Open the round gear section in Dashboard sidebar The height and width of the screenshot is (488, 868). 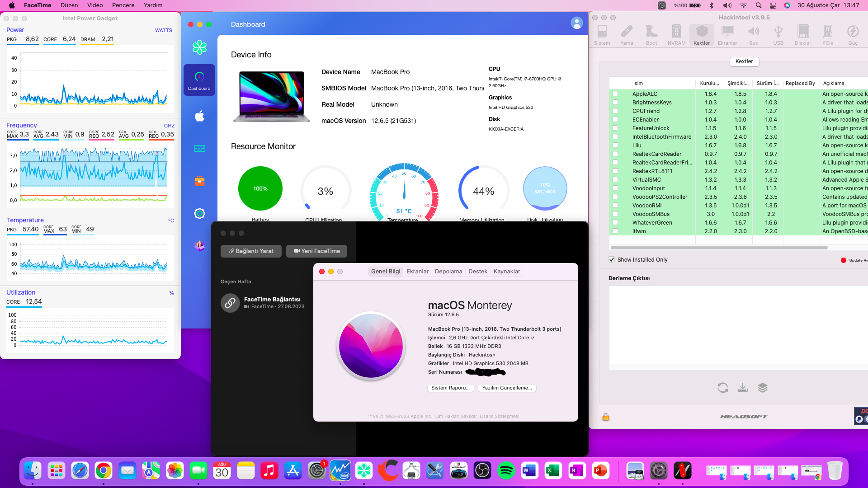pyautogui.click(x=199, y=213)
